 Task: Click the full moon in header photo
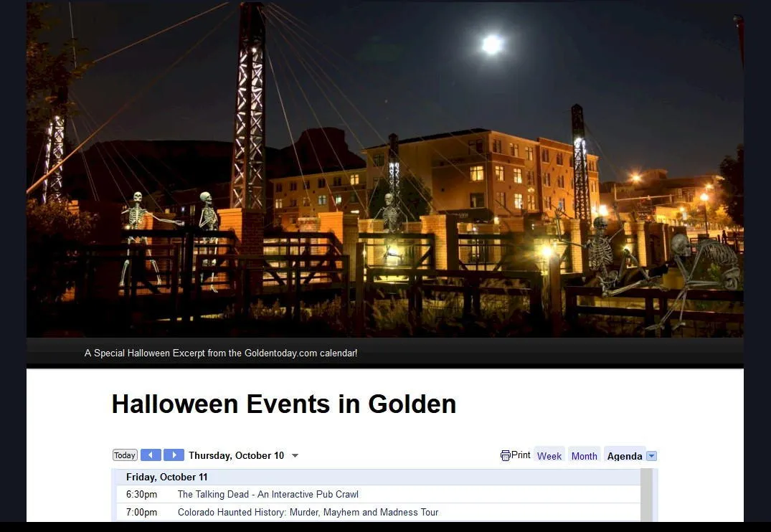492,44
